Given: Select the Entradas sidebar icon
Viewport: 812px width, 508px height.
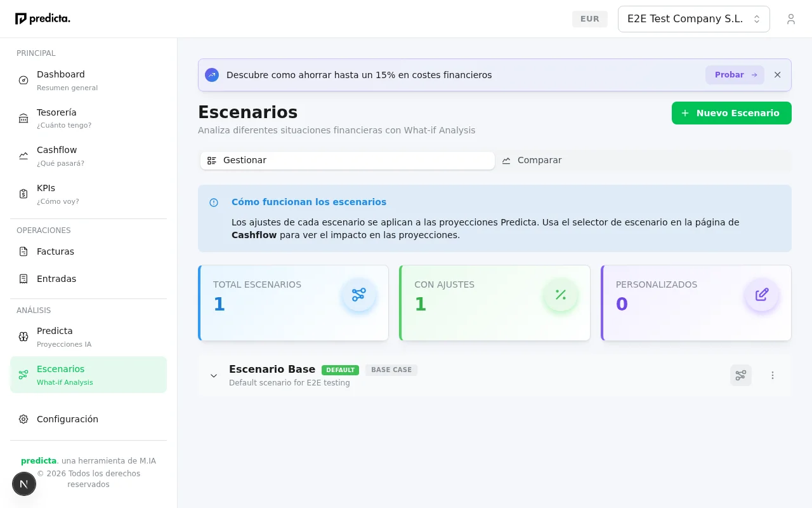Looking at the screenshot, I should [23, 278].
